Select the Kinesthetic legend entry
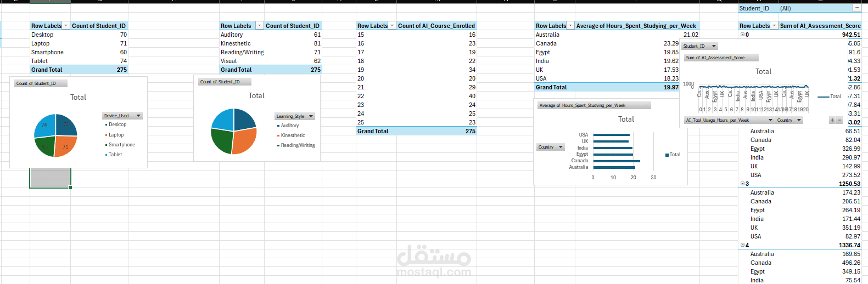Viewport: 868px width, 284px height. coord(291,135)
